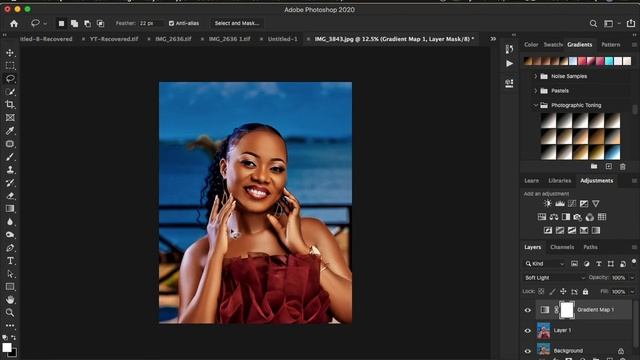
Task: Show more document tabs double arrow
Action: pos(493,39)
